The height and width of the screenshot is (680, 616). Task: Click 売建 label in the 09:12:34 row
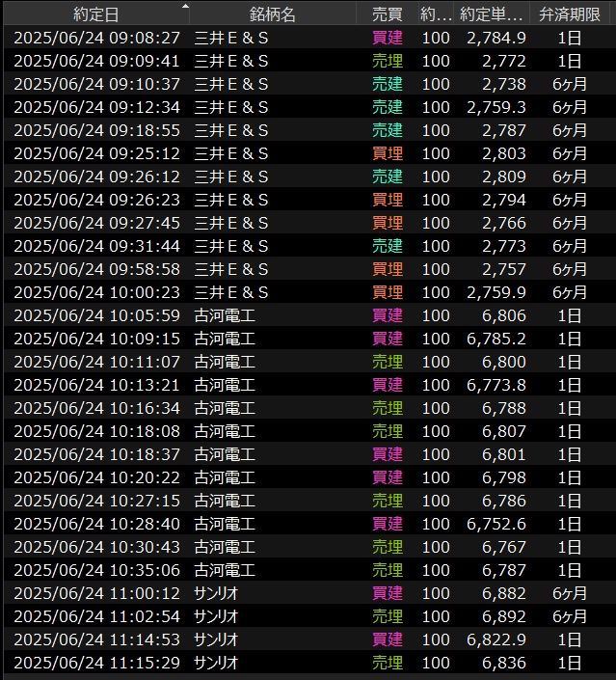[388, 107]
